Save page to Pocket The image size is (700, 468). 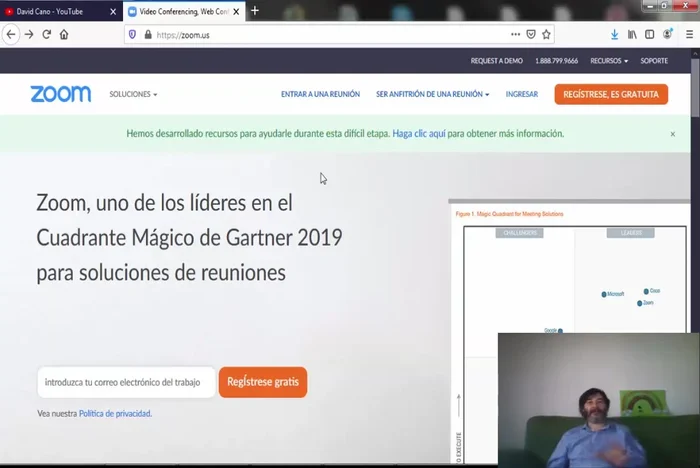[531, 34]
